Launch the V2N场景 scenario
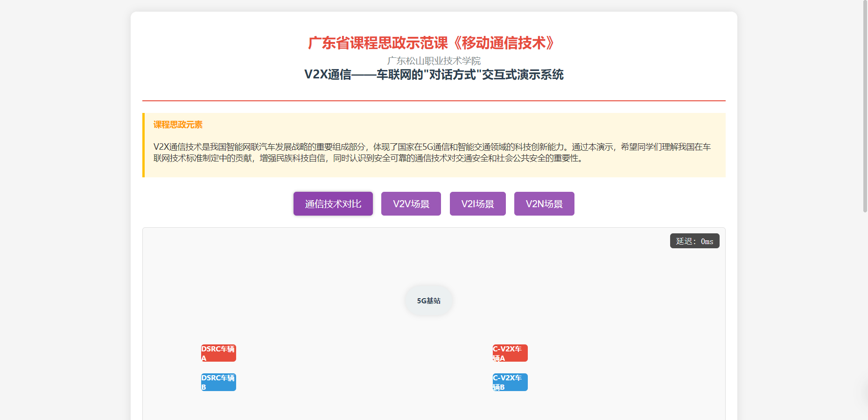The image size is (868, 420). tap(544, 204)
